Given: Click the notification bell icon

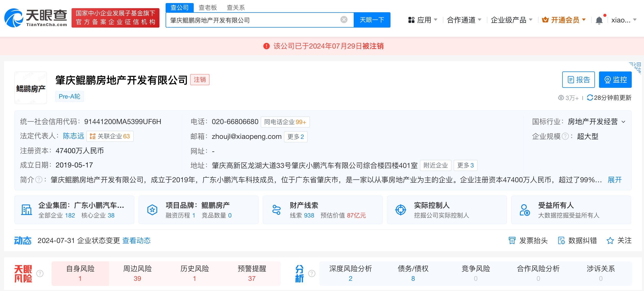Looking at the screenshot, I should tap(599, 20).
